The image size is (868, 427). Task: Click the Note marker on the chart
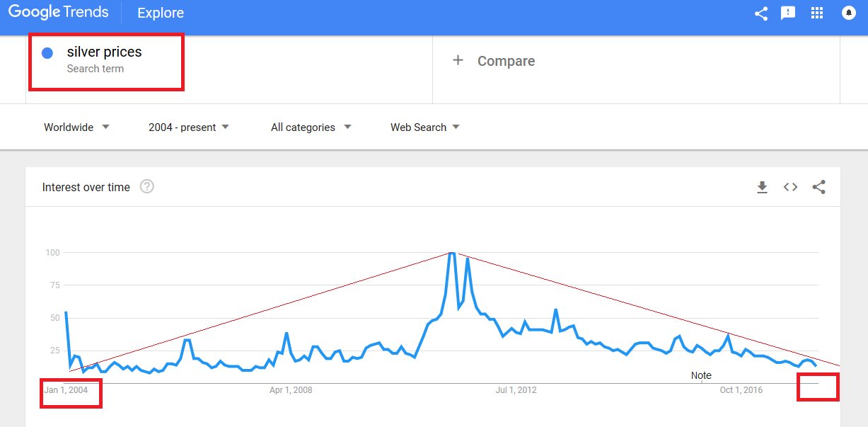(x=701, y=376)
